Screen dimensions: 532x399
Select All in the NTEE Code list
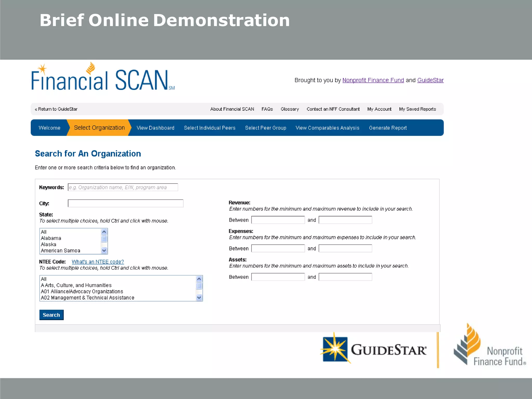tap(118, 279)
